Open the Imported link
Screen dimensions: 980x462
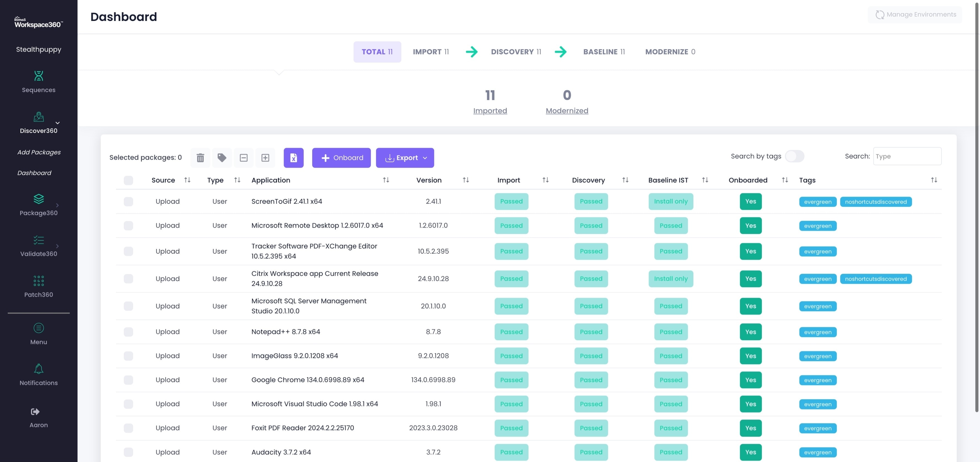(490, 111)
